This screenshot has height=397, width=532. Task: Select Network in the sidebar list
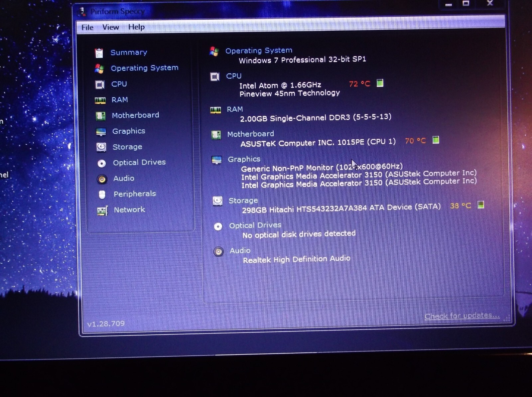(x=129, y=209)
